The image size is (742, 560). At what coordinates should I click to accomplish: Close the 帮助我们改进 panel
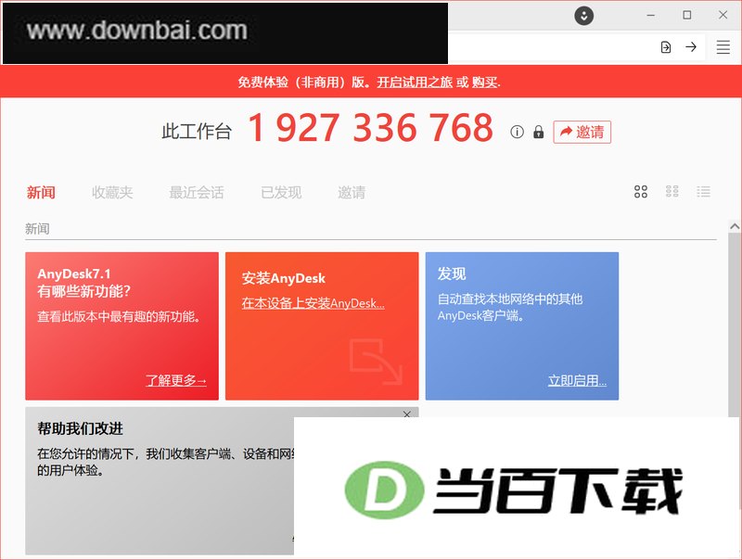pyautogui.click(x=407, y=414)
